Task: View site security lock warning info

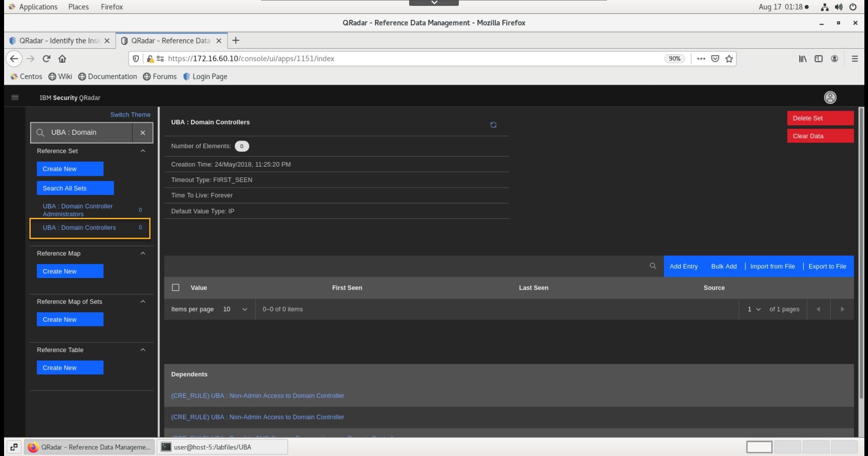Action: pyautogui.click(x=151, y=59)
